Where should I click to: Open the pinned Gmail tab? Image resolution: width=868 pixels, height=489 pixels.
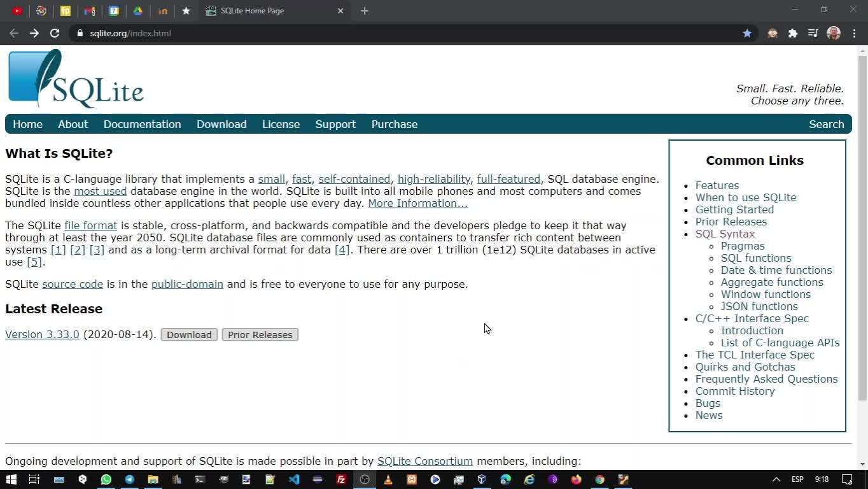click(x=90, y=11)
